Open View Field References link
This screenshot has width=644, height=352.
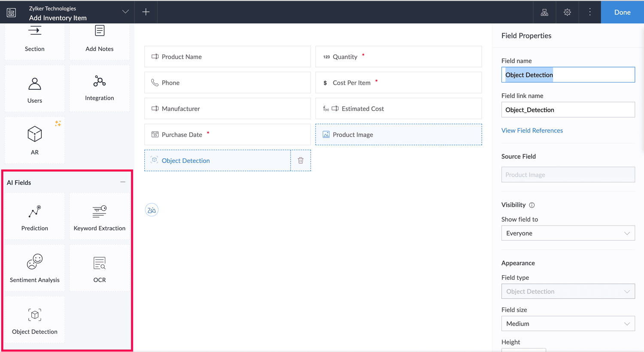click(532, 130)
